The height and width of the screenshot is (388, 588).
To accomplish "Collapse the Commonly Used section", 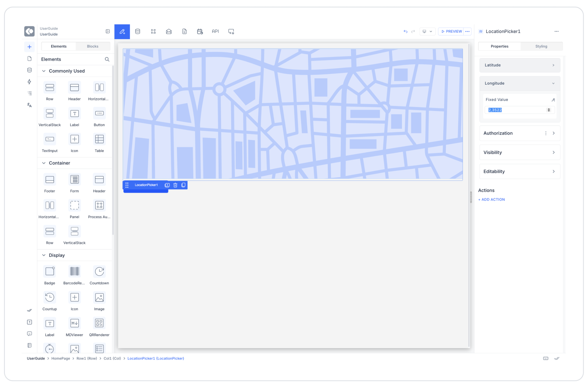I will [x=44, y=71].
